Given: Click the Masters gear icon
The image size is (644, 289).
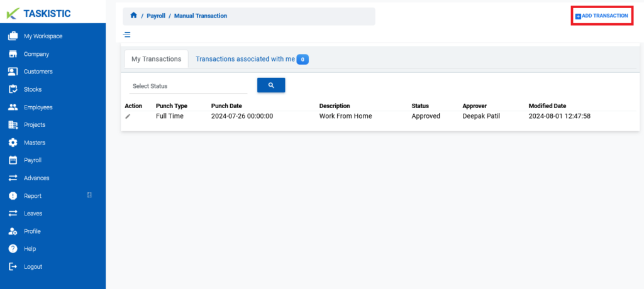Looking at the screenshot, I should coord(13,143).
